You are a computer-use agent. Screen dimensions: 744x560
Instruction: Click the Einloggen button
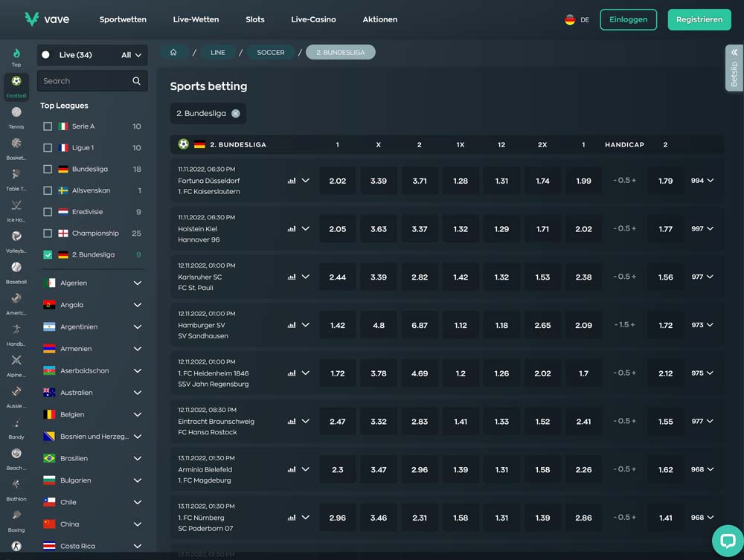point(628,19)
